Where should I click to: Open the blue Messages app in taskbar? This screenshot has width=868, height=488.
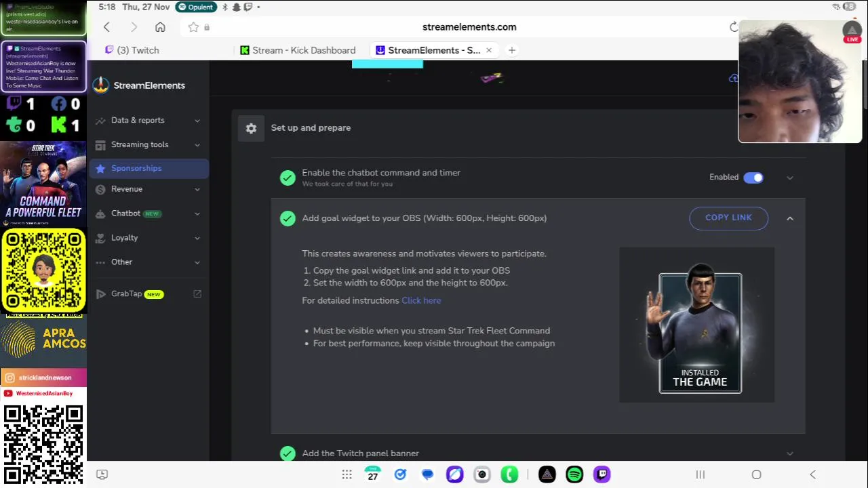[427, 474]
